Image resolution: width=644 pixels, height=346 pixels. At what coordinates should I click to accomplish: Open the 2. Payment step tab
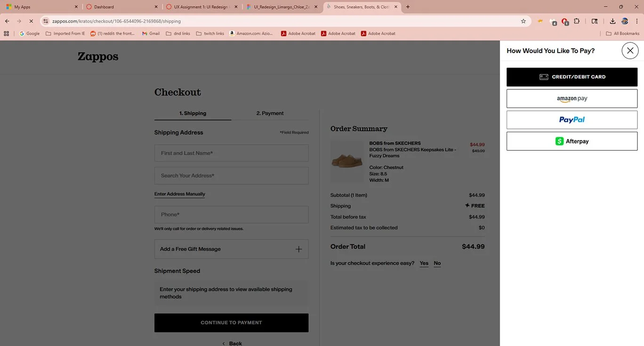(270, 113)
